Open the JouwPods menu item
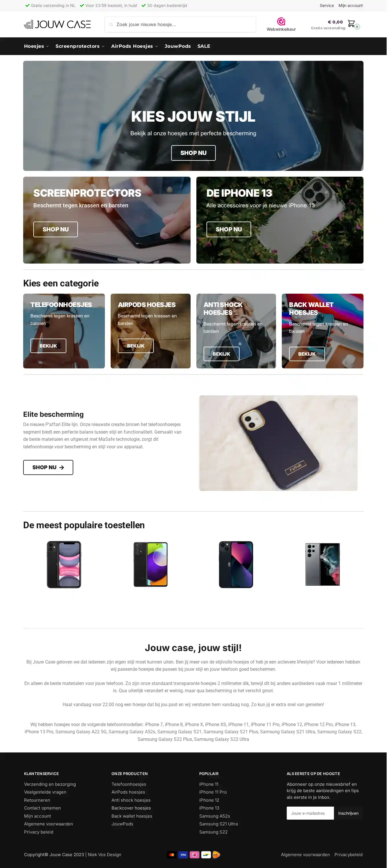The image size is (391, 868). (178, 46)
